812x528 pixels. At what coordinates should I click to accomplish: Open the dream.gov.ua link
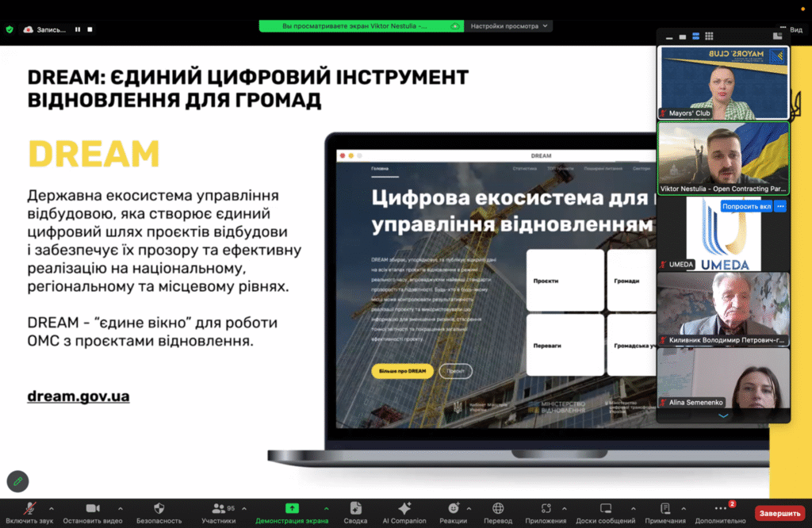click(x=79, y=396)
